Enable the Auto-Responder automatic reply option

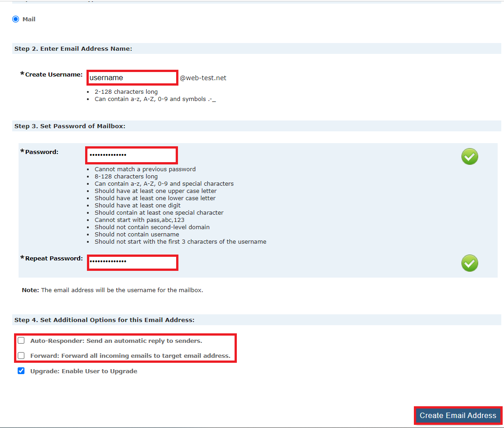click(x=21, y=340)
